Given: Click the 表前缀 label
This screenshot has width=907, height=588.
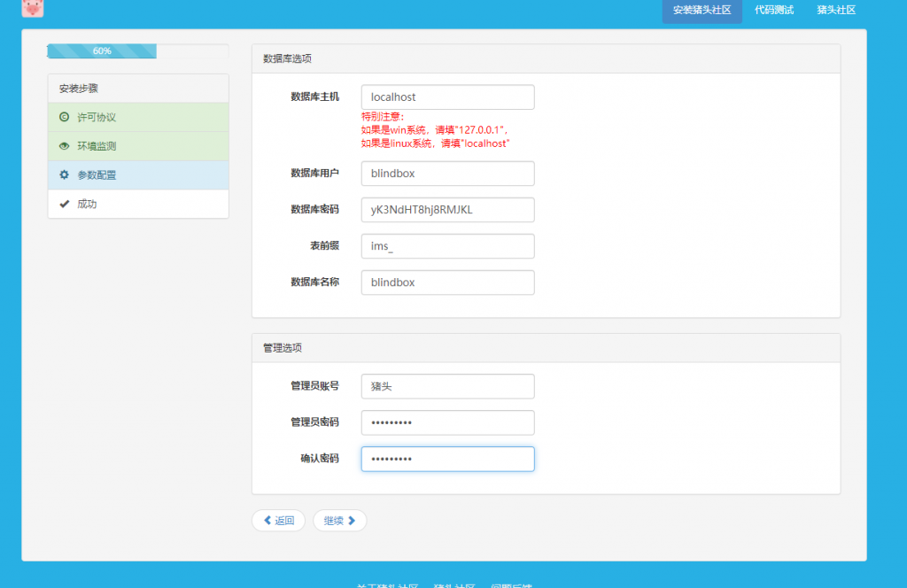Looking at the screenshot, I should (324, 245).
